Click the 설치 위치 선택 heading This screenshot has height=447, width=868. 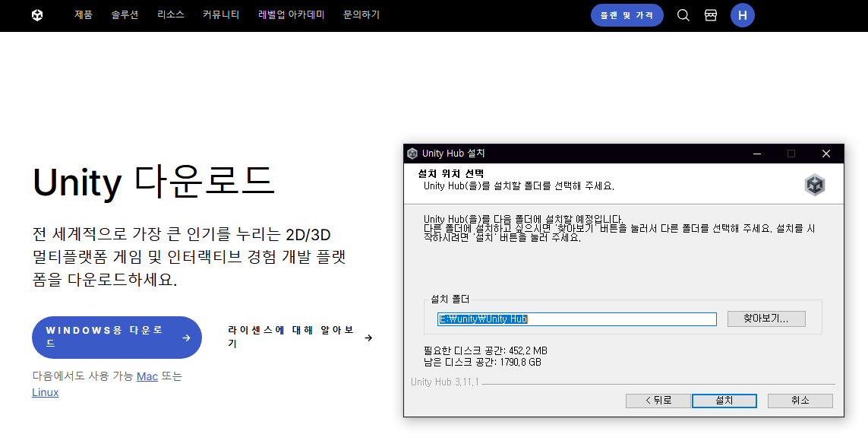pos(450,173)
